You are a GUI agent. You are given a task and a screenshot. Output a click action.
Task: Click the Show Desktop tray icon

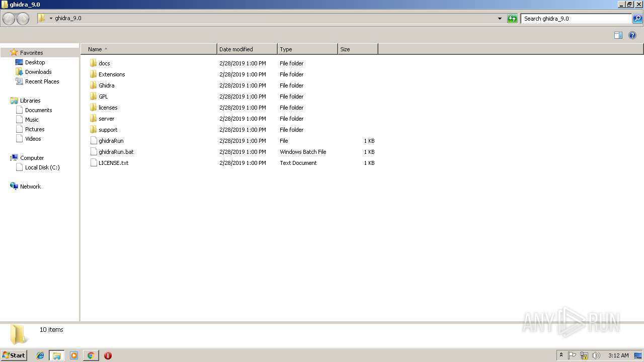tap(638, 355)
